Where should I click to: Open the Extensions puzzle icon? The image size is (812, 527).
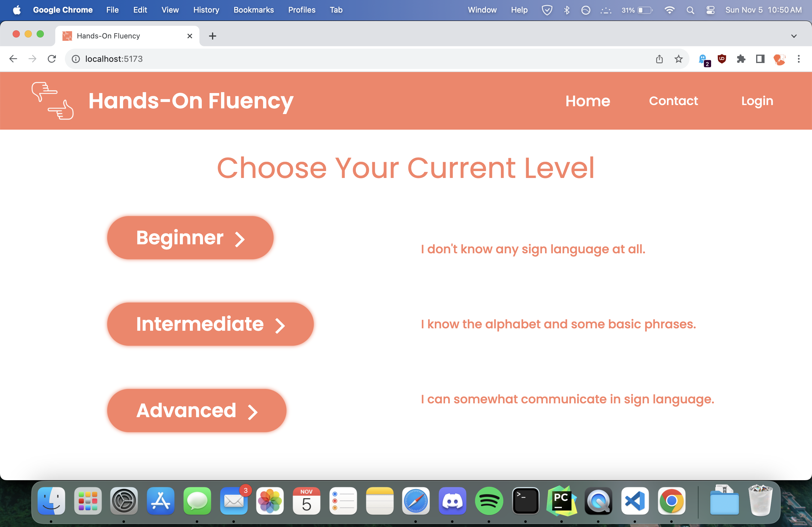click(x=741, y=59)
